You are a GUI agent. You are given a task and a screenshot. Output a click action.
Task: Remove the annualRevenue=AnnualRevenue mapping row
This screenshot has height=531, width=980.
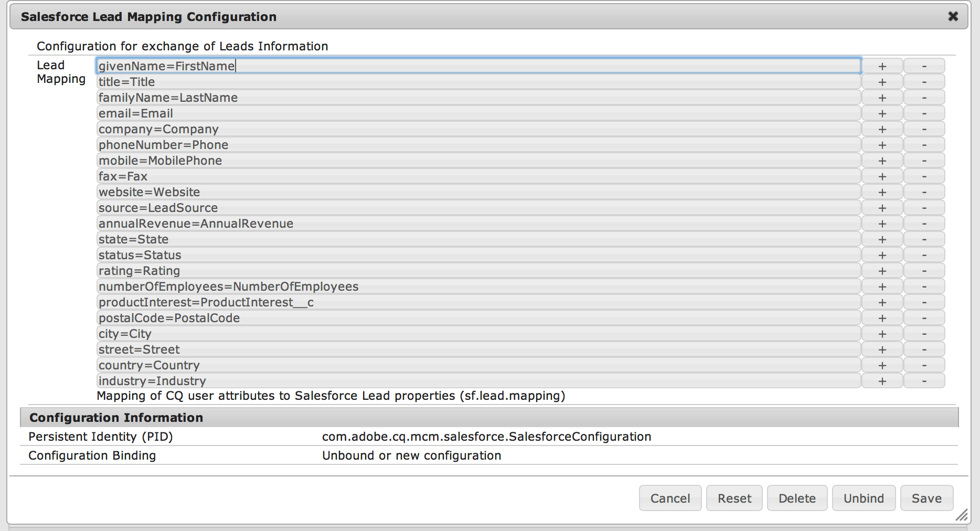coord(924,224)
